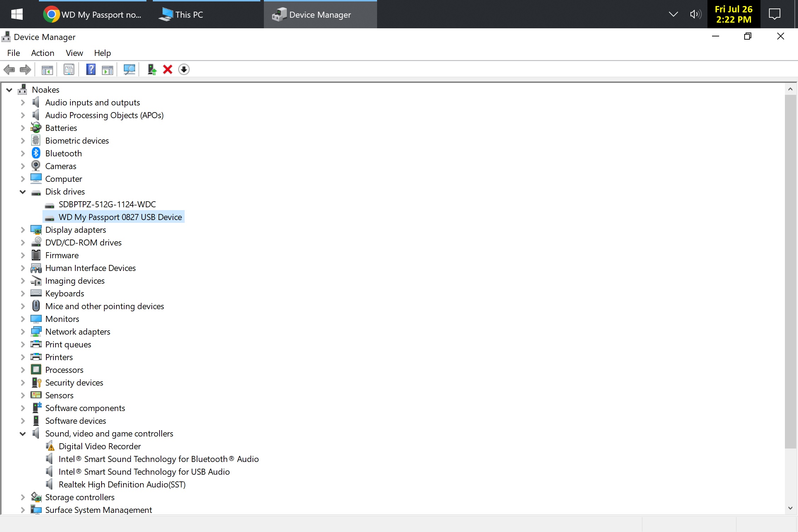
Task: Open the Properties toolbar icon
Action: [69, 69]
